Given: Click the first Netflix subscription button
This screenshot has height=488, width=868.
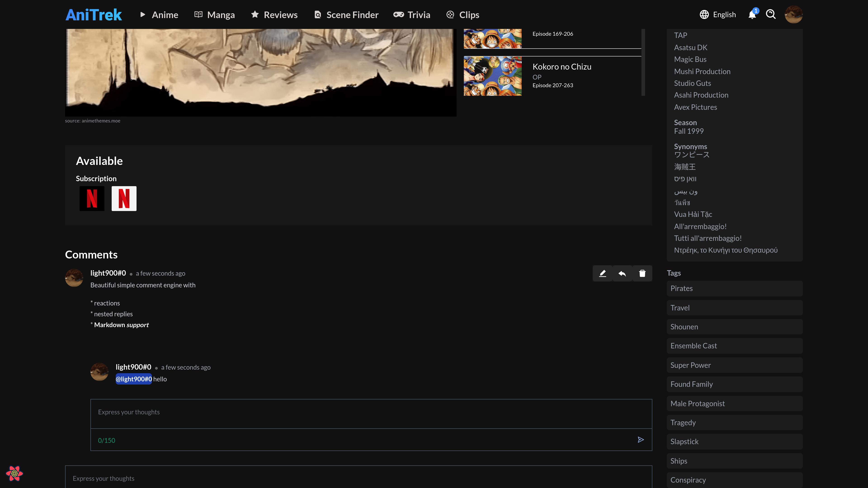Looking at the screenshot, I should tap(92, 198).
